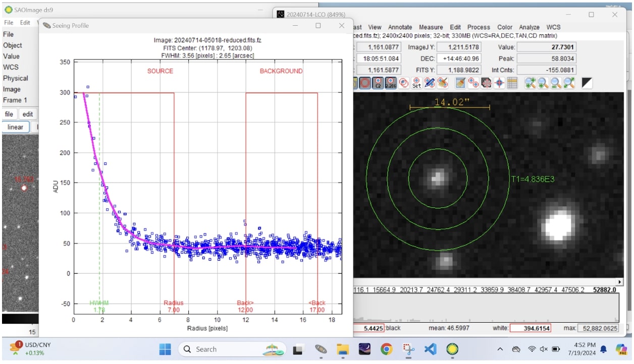Click the edit button in ds9
The image size is (634, 364).
(x=28, y=114)
